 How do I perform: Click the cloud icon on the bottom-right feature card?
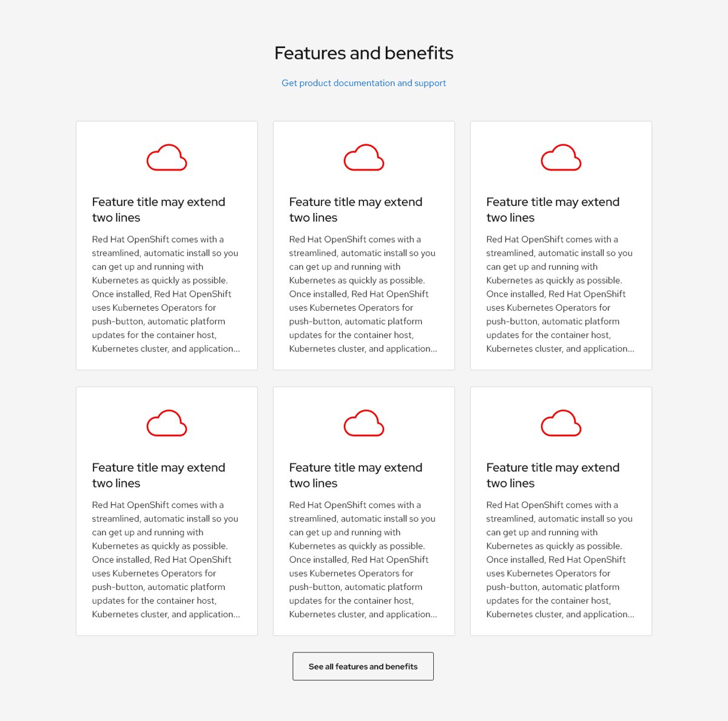pyautogui.click(x=561, y=424)
